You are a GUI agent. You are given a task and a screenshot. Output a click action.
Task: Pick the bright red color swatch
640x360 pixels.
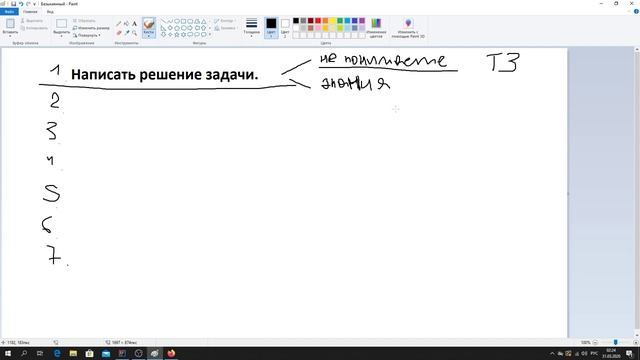[x=318, y=21]
